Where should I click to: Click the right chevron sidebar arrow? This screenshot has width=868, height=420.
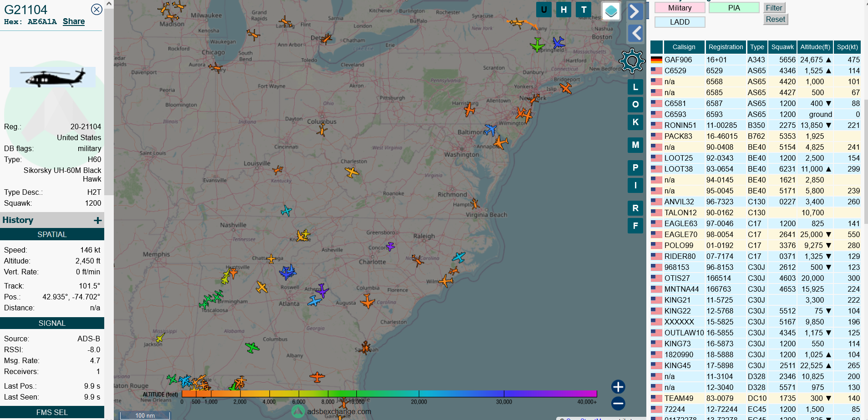[x=635, y=11]
